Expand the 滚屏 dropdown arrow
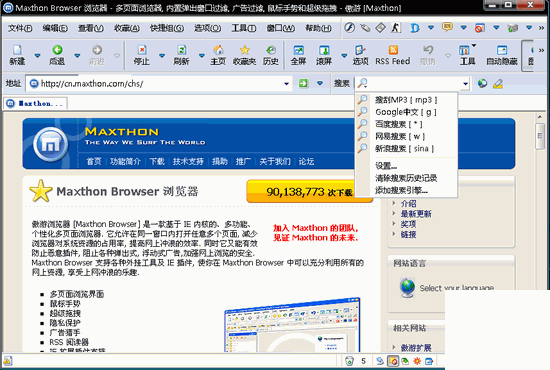The width and height of the screenshot is (550, 370). coord(344,55)
